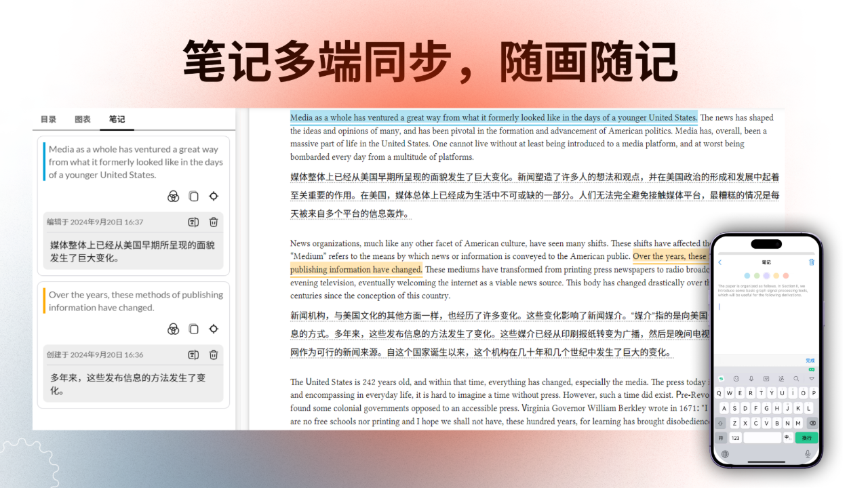
Task: Tap the microphone icon on the keyboard toolbar
Action: (x=751, y=379)
